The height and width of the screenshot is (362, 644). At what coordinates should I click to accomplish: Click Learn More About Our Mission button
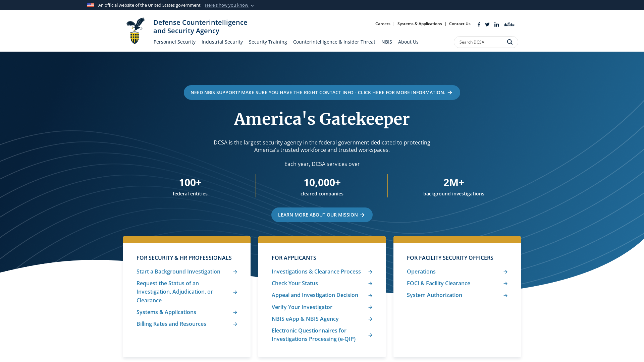click(x=322, y=215)
